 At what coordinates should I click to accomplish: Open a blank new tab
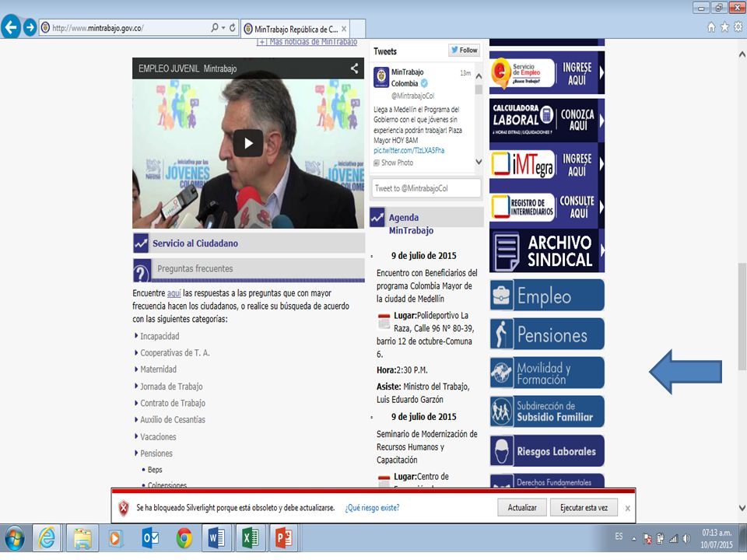358,29
